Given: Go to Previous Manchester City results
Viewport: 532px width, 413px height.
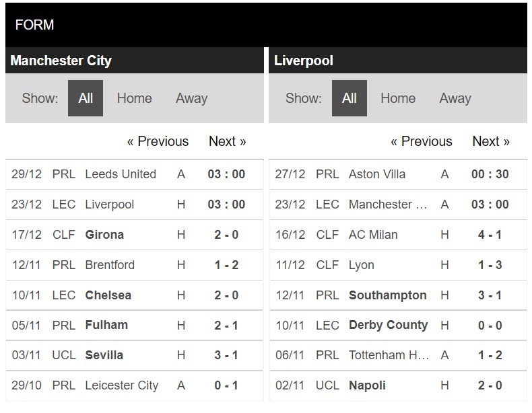Looking at the screenshot, I should tap(158, 141).
